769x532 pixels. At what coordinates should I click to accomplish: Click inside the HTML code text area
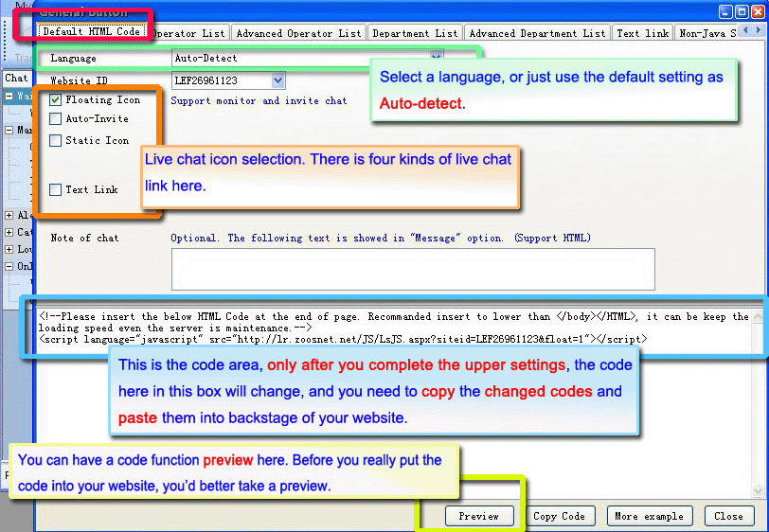coord(395,404)
